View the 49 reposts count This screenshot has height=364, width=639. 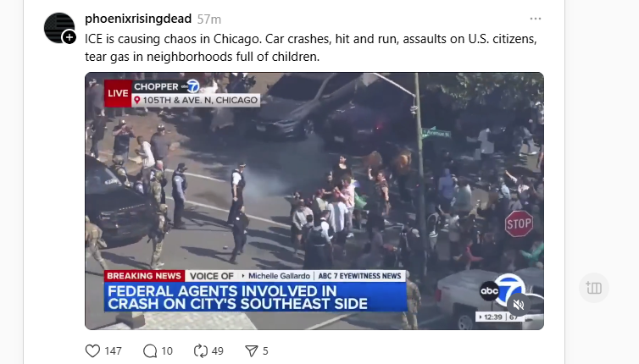coord(218,351)
